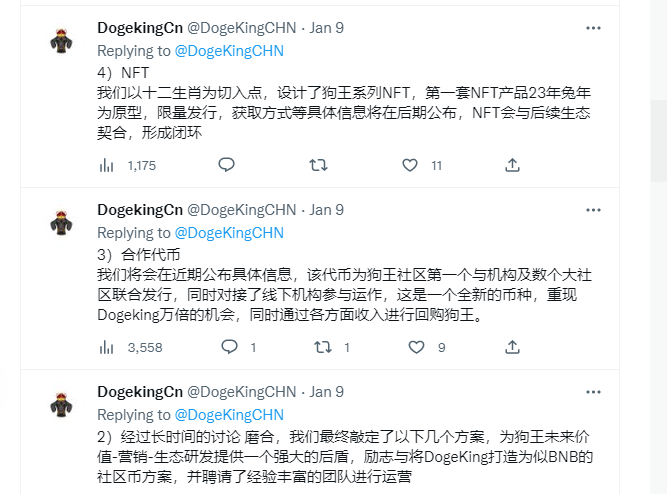This screenshot has width=667, height=494.
Task: Like the NFT tweet with 11 likes
Action: click(x=409, y=165)
